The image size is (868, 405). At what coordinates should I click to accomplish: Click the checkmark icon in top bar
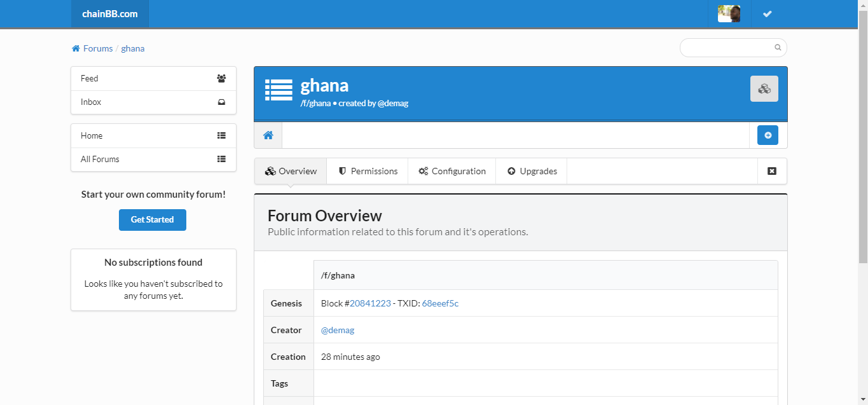click(768, 14)
